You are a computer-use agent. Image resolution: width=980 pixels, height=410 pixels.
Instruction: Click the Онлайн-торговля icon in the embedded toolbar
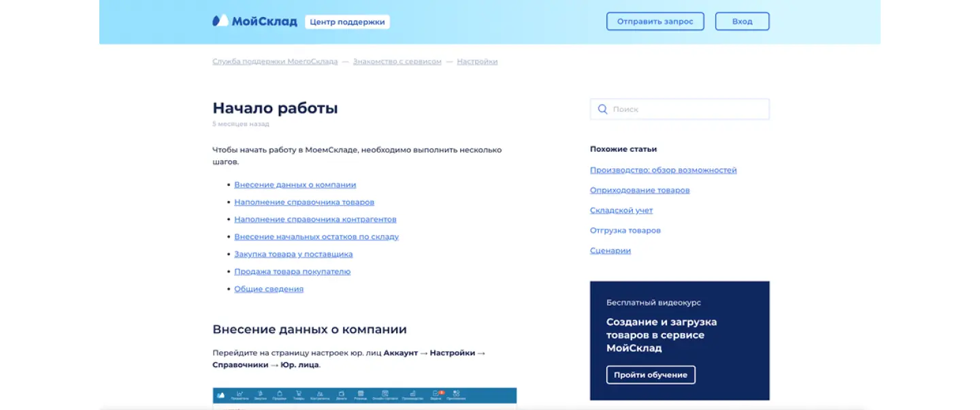click(385, 395)
